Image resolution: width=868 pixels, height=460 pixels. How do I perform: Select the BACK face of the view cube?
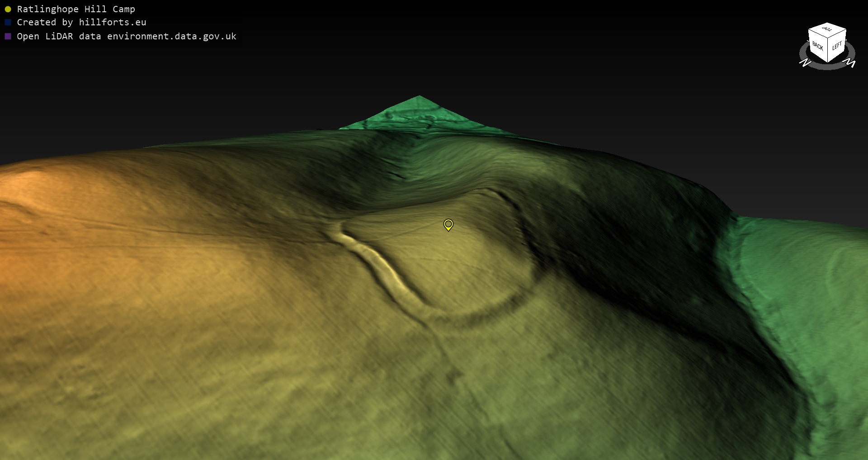817,46
